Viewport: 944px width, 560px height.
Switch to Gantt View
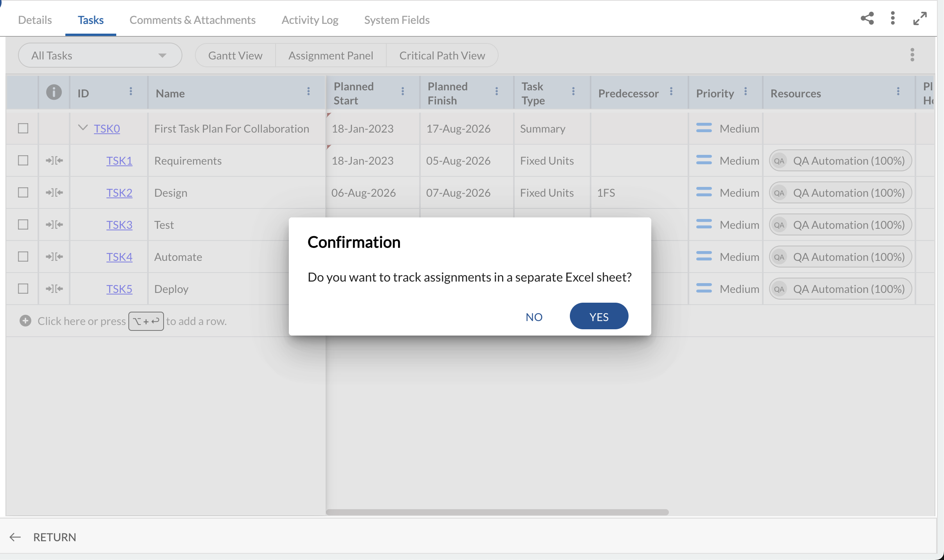pyautogui.click(x=235, y=56)
